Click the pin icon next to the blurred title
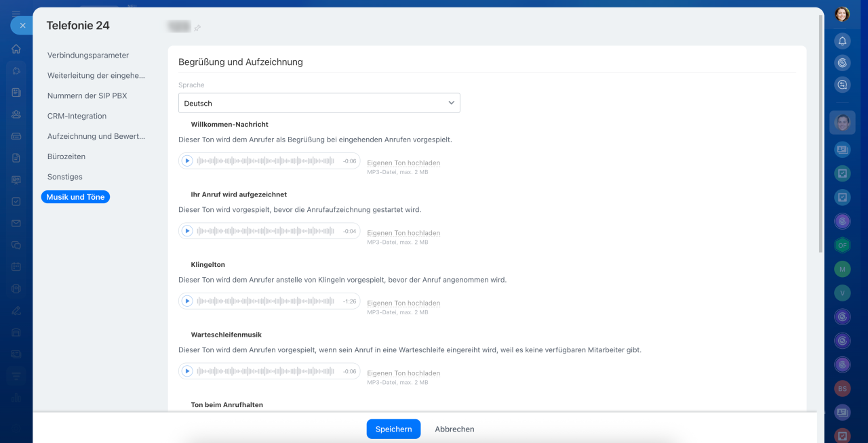This screenshot has height=443, width=868. [x=197, y=28]
